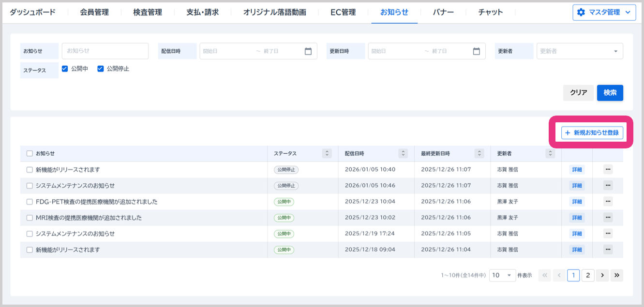The height and width of the screenshot is (307, 644).
Task: Go to the next page arrow
Action: (602, 275)
